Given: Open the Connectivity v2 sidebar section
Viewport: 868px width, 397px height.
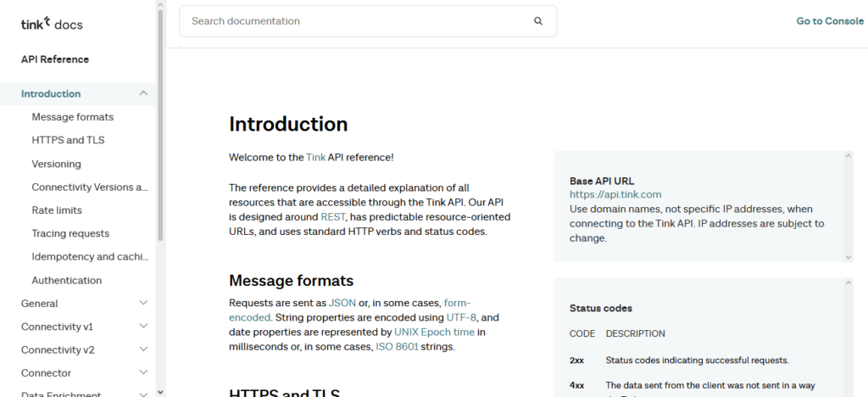Looking at the screenshot, I should [58, 350].
